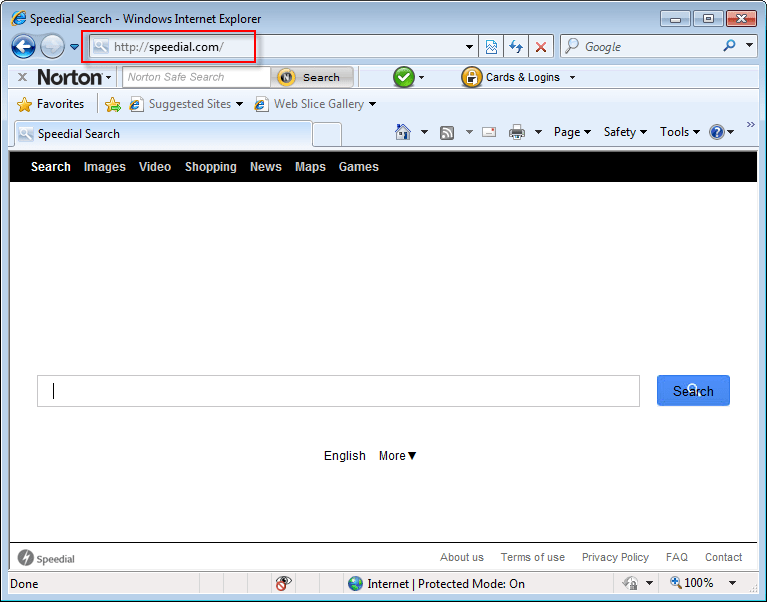This screenshot has width=767, height=602.
Task: Expand the command bar overflow chevron
Action: click(x=750, y=125)
